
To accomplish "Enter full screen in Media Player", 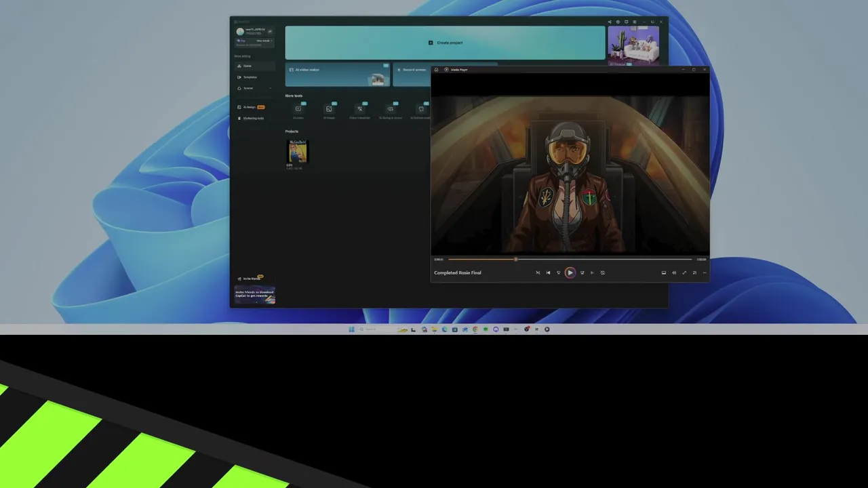I will pyautogui.click(x=684, y=272).
